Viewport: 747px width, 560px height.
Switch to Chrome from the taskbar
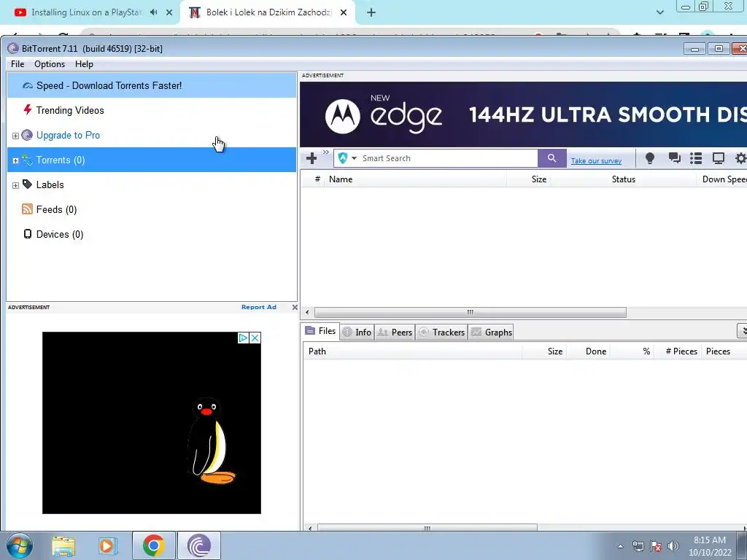tap(153, 545)
